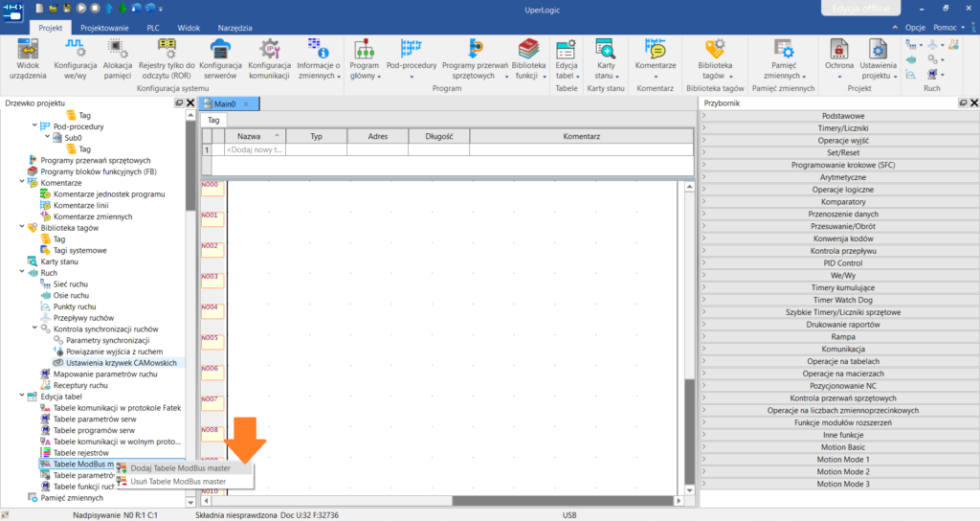Open Komentarze ribbon icon
The width and height of the screenshot is (980, 522).
655,58
